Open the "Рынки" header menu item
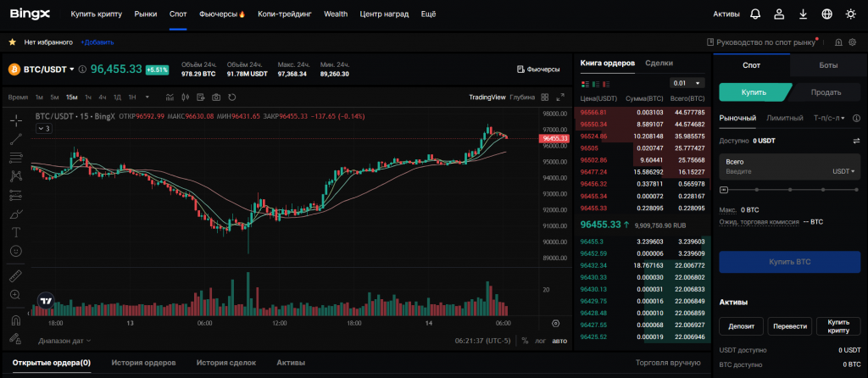This screenshot has height=378, width=868. [x=146, y=14]
